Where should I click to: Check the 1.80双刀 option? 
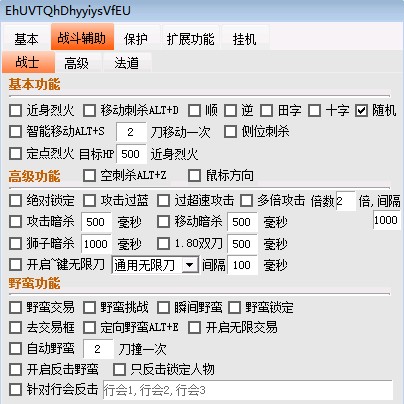[x=163, y=243]
